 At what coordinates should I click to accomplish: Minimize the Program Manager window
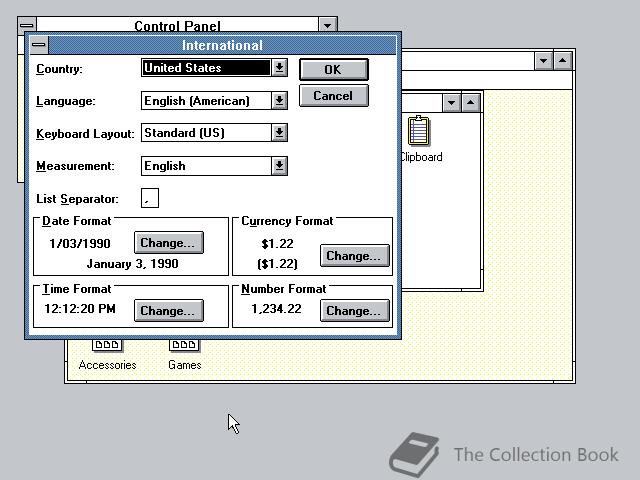pos(543,60)
